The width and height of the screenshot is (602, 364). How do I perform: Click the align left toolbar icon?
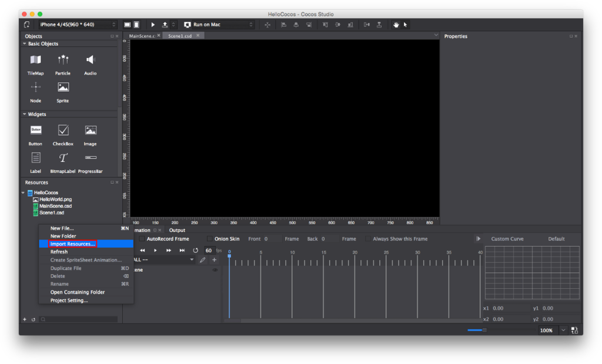(x=284, y=25)
